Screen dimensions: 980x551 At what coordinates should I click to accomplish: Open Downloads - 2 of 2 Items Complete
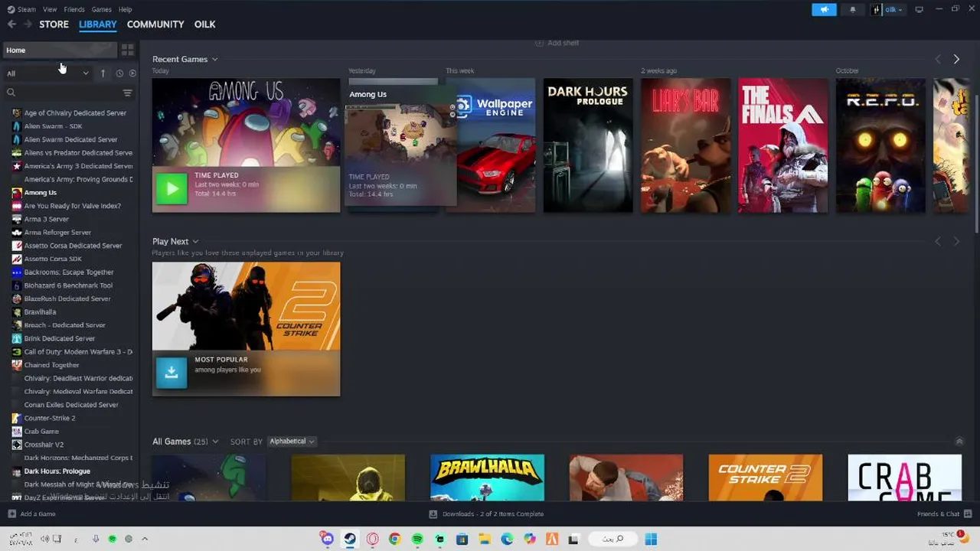(x=492, y=514)
